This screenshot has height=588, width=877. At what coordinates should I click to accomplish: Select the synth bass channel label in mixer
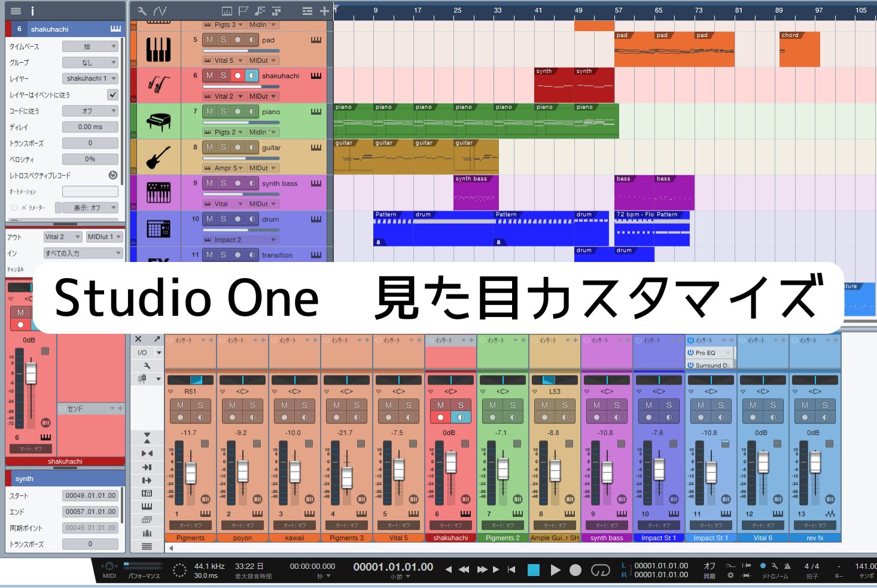tap(607, 538)
